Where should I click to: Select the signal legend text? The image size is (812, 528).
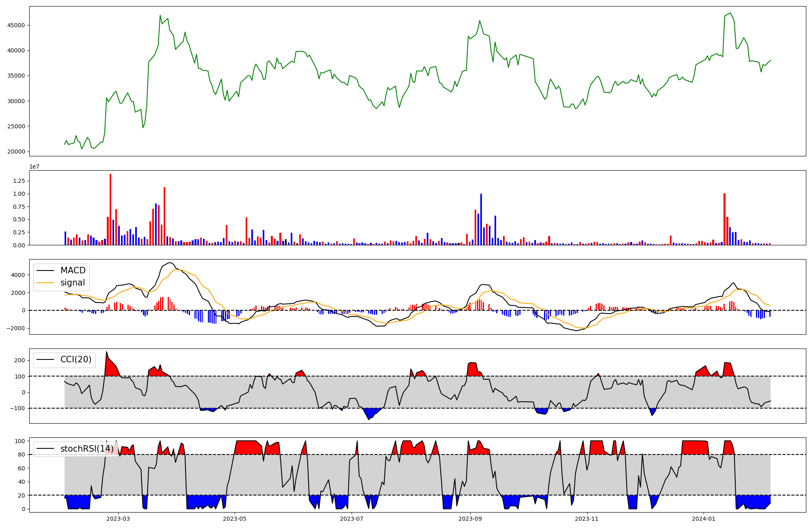pos(73,283)
